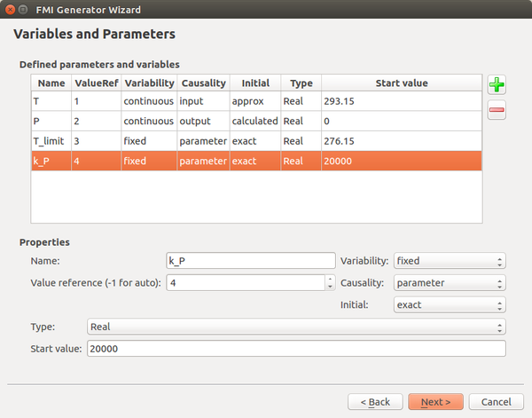Sort by the Name column header
This screenshot has height=418, width=532.
51,83
